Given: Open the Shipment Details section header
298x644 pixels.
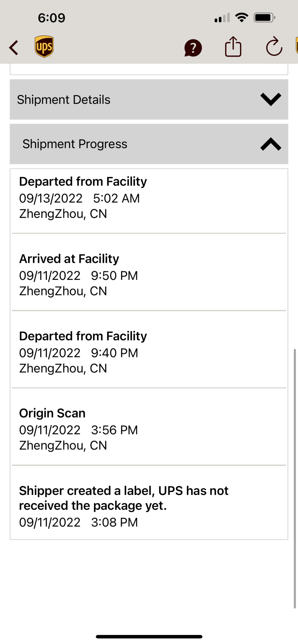Looking at the screenshot, I should 149,99.
